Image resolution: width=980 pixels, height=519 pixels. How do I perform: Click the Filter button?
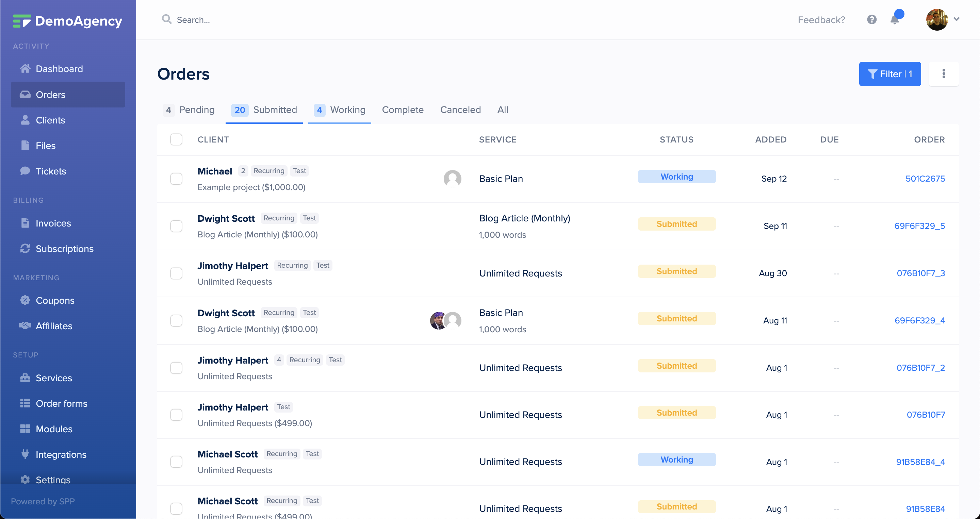[890, 74]
